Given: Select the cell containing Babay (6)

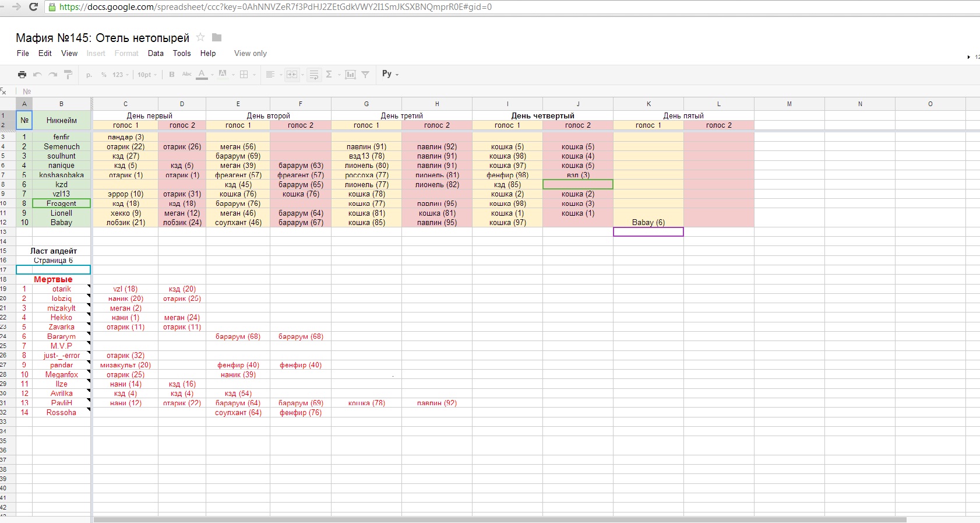Looking at the screenshot, I should (x=648, y=223).
